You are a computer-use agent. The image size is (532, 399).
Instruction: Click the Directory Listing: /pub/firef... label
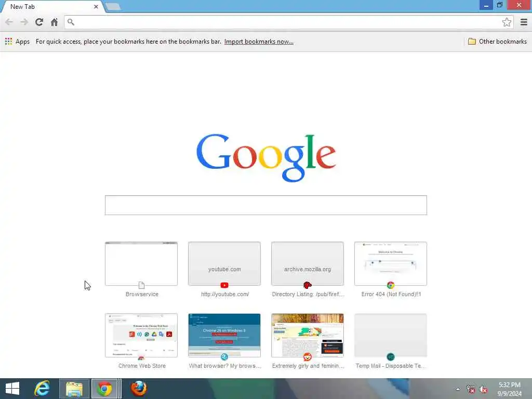tap(308, 294)
